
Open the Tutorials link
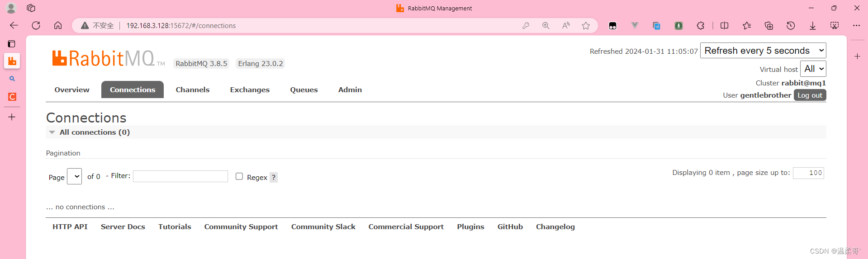point(175,227)
